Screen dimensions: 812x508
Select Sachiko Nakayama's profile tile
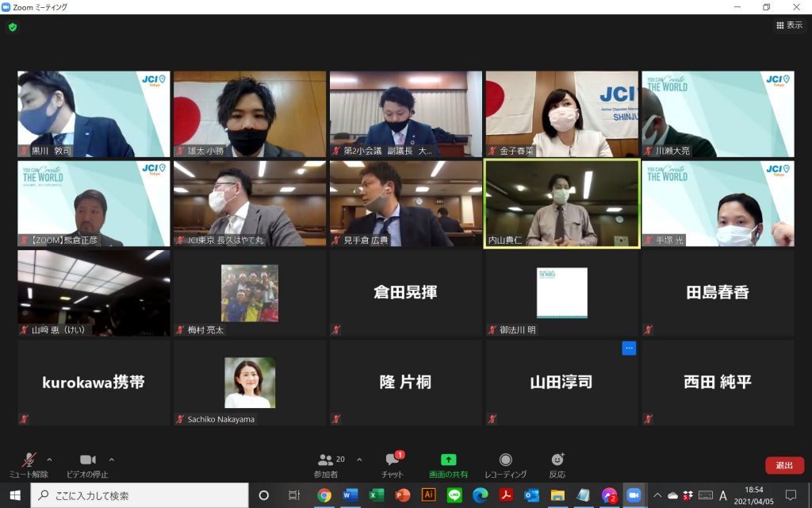(x=250, y=383)
